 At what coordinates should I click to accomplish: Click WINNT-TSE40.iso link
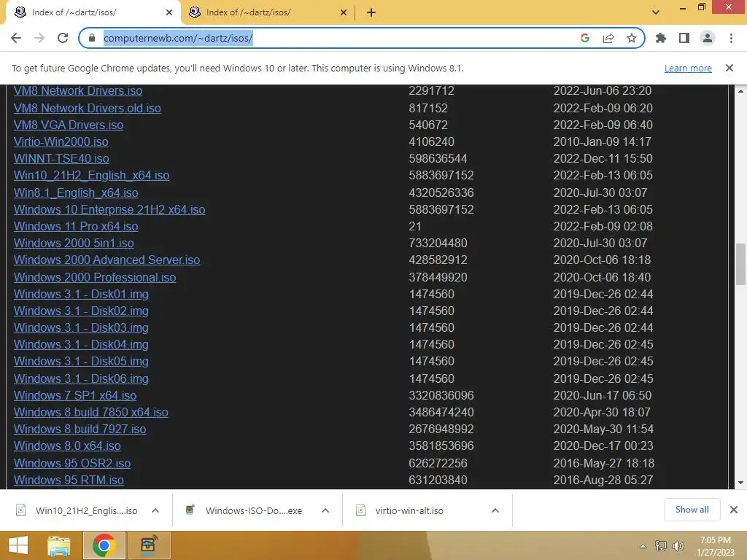(61, 158)
